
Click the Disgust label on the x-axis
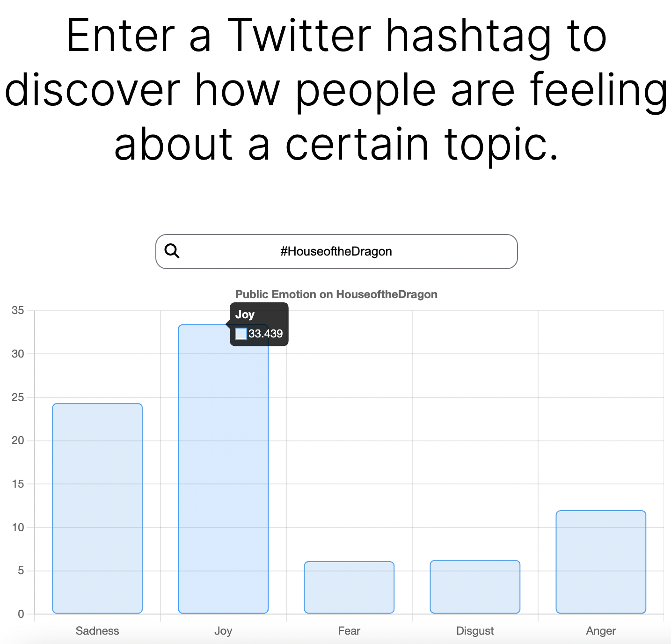(x=474, y=630)
